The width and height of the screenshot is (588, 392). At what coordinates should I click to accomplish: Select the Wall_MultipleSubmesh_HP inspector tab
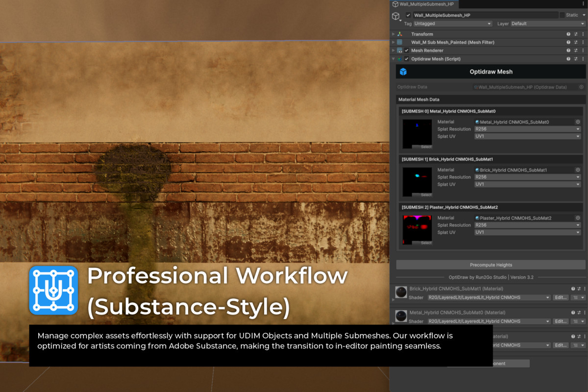[x=423, y=4]
